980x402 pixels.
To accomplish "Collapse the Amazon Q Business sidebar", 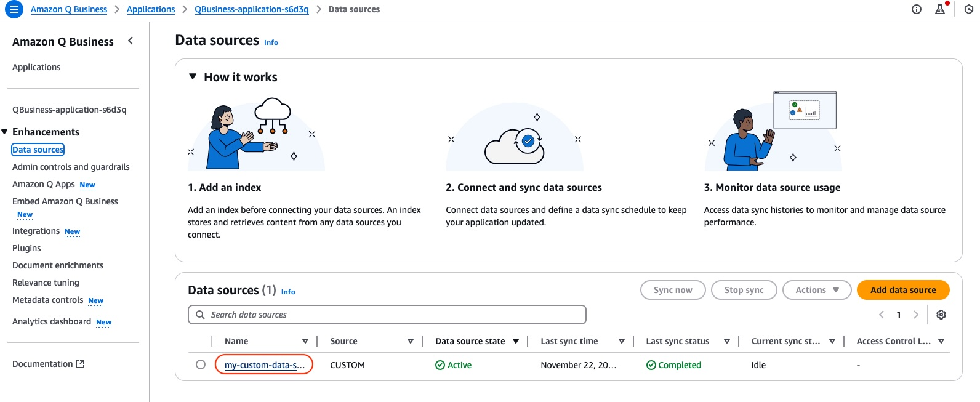I will pyautogui.click(x=131, y=41).
